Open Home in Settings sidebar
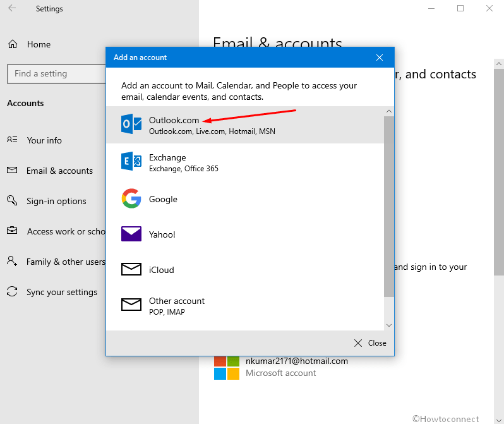 (39, 44)
